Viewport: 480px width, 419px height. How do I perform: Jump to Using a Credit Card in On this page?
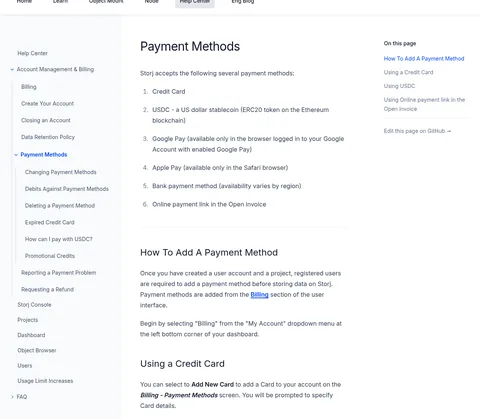(x=408, y=72)
